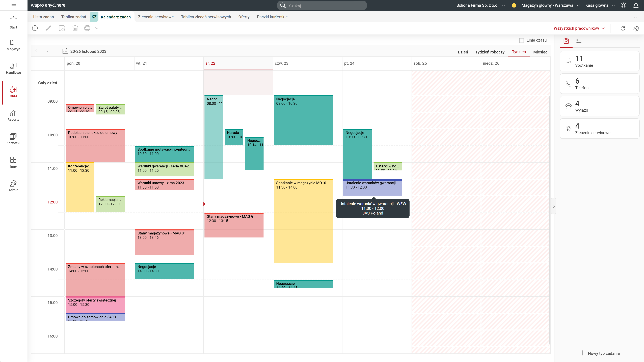Select the Miesiąc calendar view
Viewport: 644px width, 362px height.
coord(540,52)
